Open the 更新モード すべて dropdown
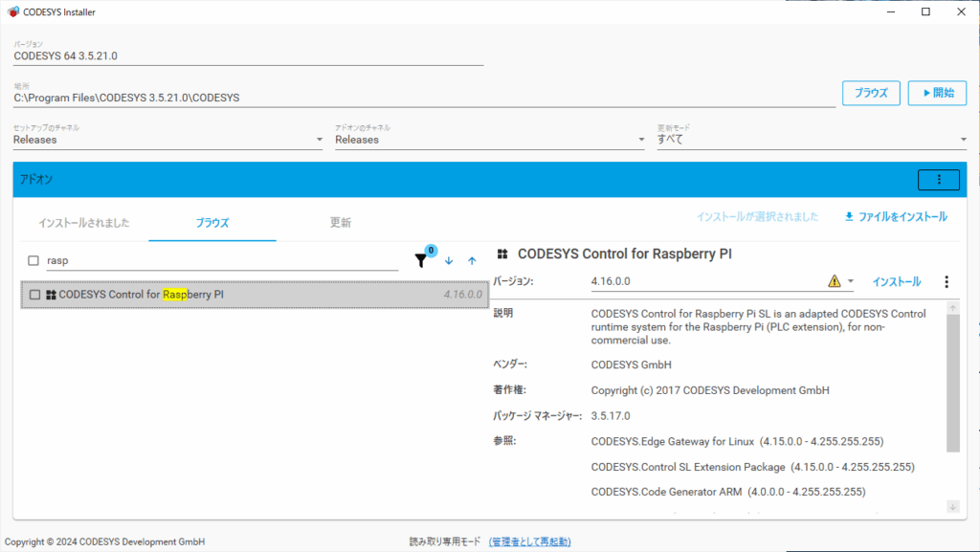The height and width of the screenshot is (552, 980). pos(812,140)
